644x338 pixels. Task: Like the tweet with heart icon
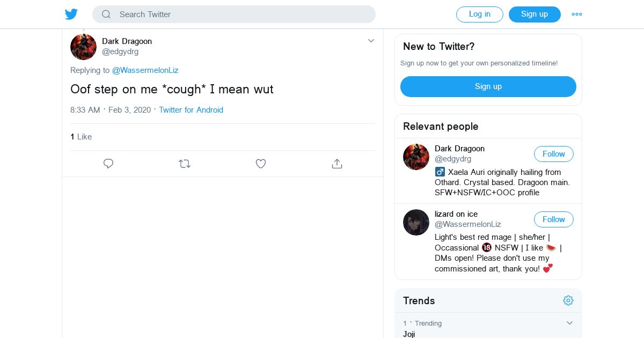261,164
